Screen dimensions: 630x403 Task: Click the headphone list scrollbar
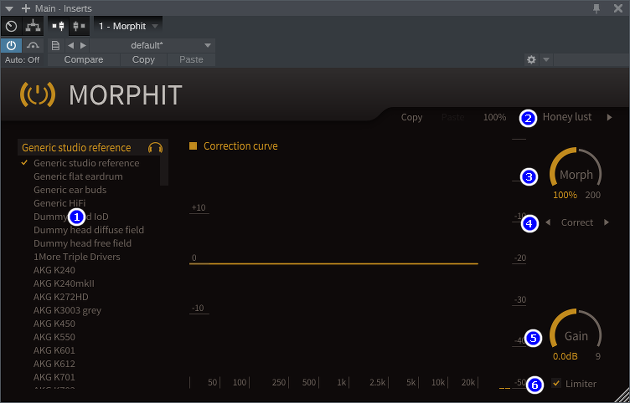point(164,170)
